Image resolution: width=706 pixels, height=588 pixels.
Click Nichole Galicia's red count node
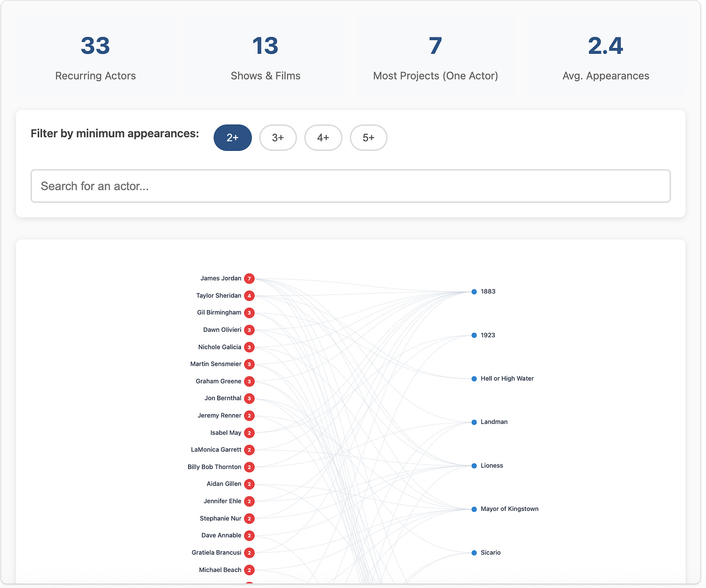[x=249, y=347]
